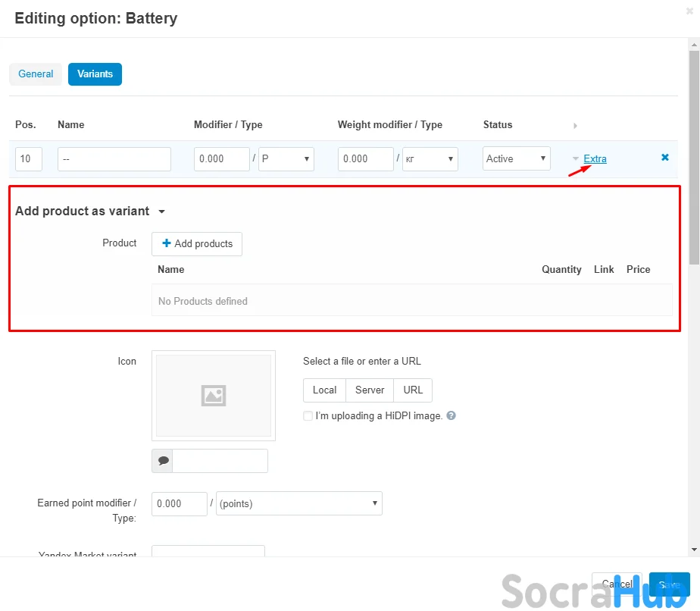The height and width of the screenshot is (611, 700).
Task: Choose Server file source button
Action: (370, 390)
